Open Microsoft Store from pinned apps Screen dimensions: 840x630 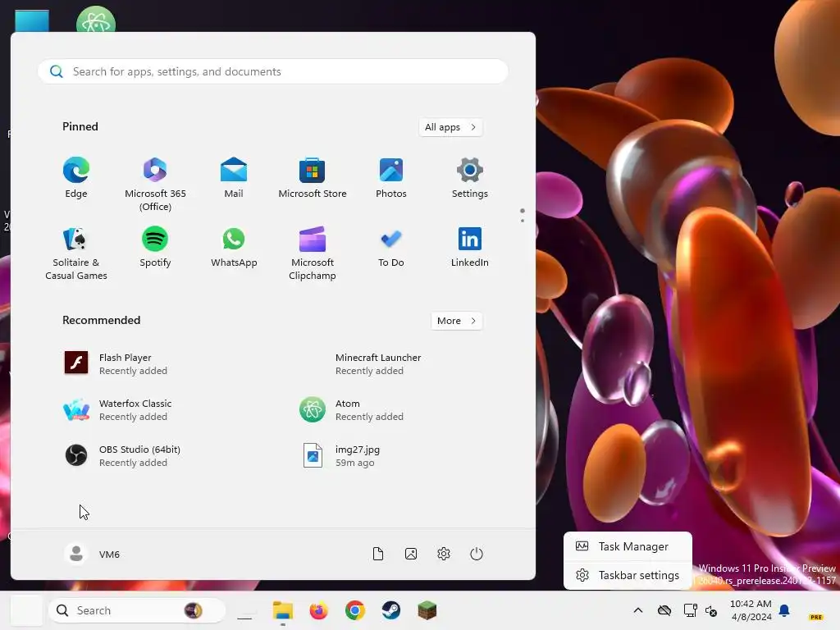point(313,178)
